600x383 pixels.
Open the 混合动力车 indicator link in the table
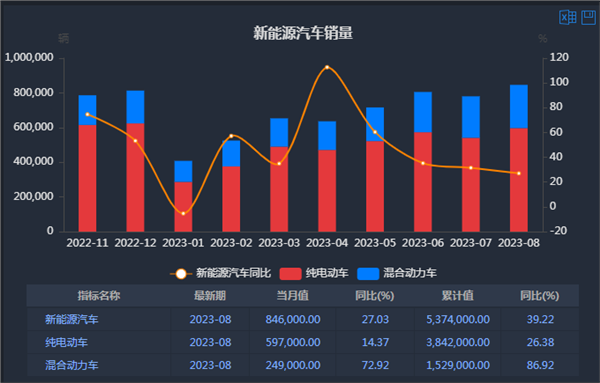pyautogui.click(x=72, y=365)
